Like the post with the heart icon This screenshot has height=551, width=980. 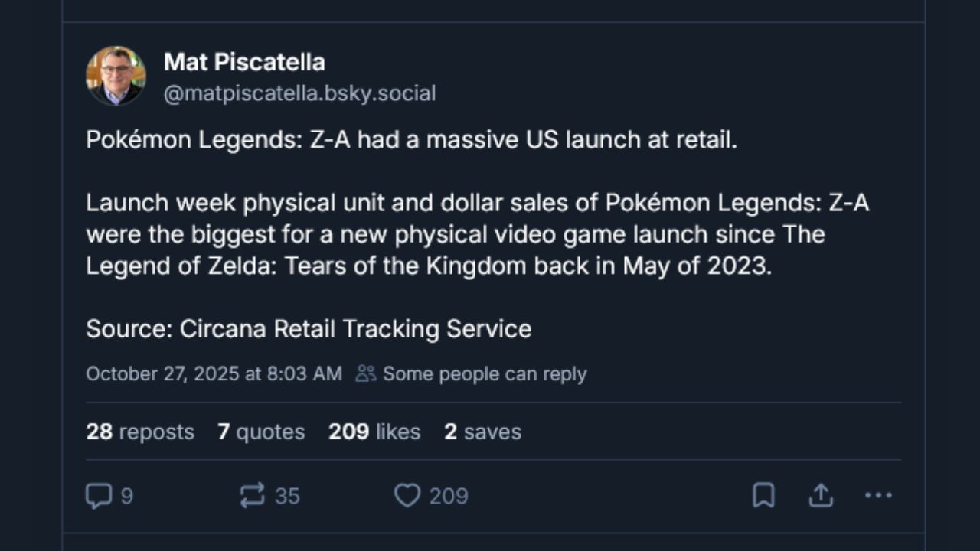point(407,496)
